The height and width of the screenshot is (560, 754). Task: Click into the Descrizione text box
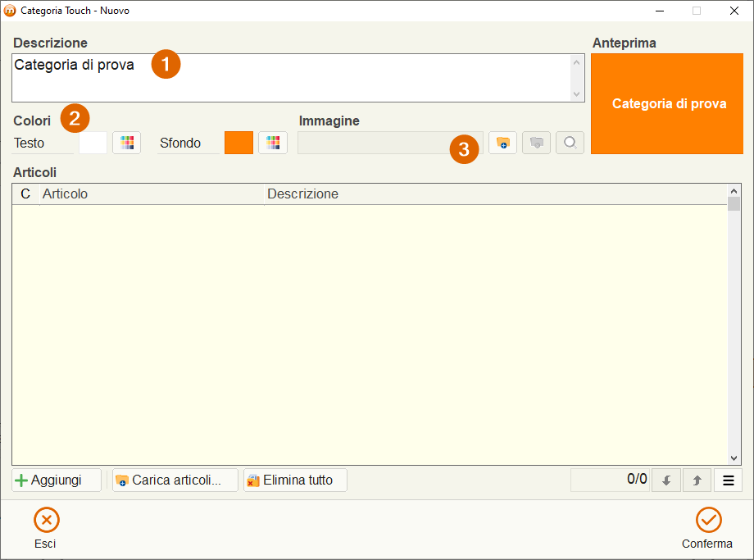[298, 78]
